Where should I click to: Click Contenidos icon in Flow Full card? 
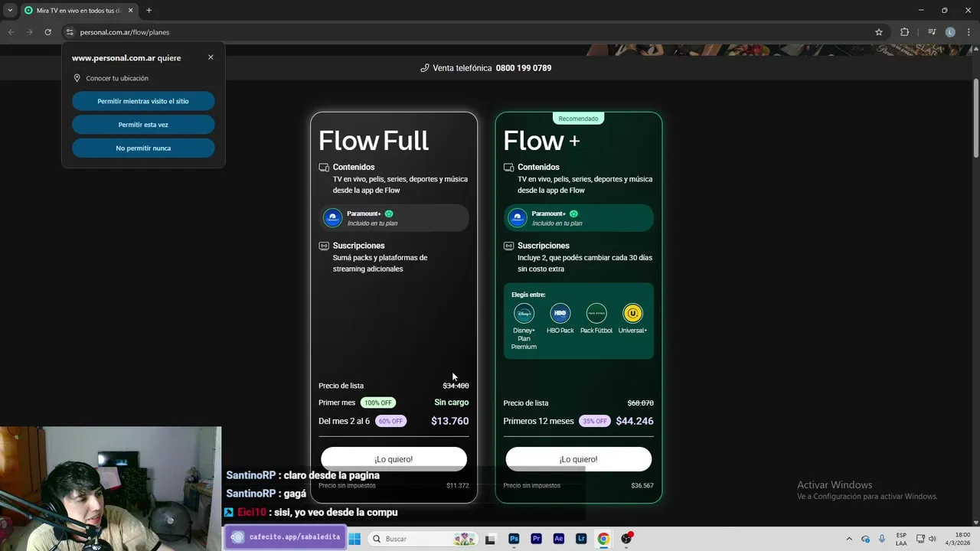(324, 167)
